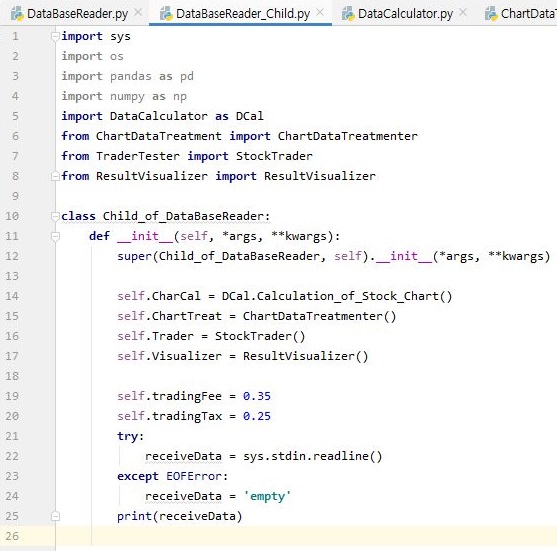Click 'self.Visualizer' attribute name
Viewport: 557px width, 551px height.
click(169, 356)
